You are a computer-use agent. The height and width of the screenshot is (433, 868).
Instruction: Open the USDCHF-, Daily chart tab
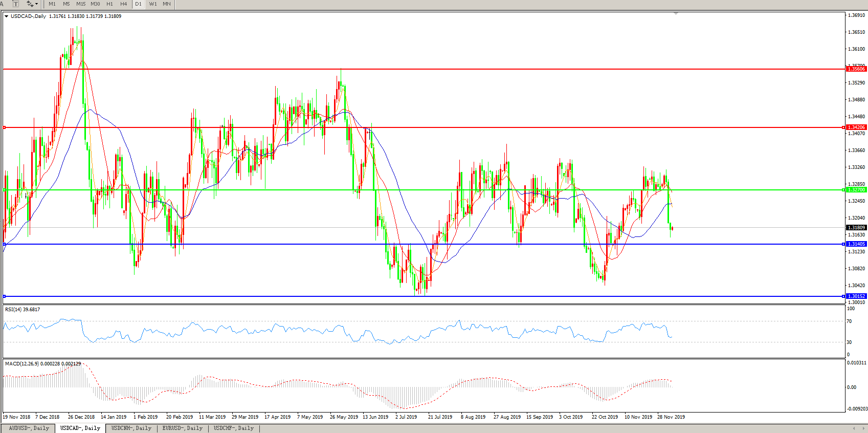click(x=234, y=428)
